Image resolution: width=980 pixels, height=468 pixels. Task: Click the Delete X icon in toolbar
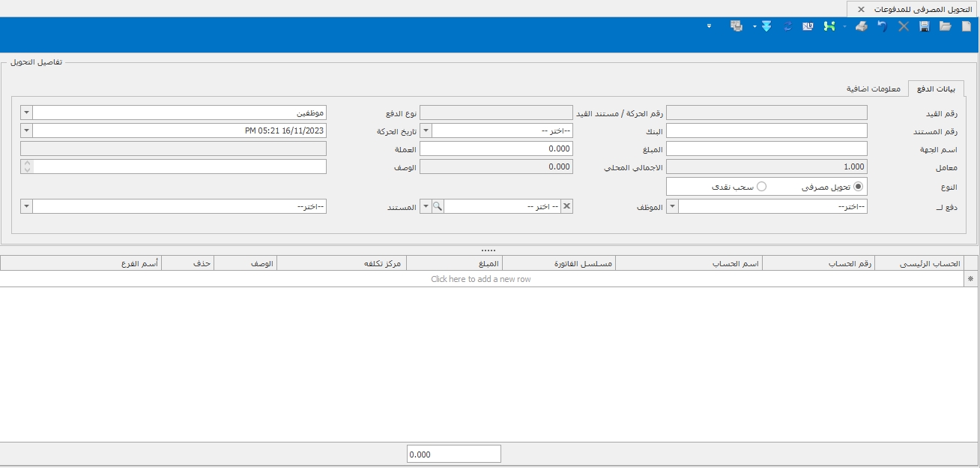click(x=904, y=26)
